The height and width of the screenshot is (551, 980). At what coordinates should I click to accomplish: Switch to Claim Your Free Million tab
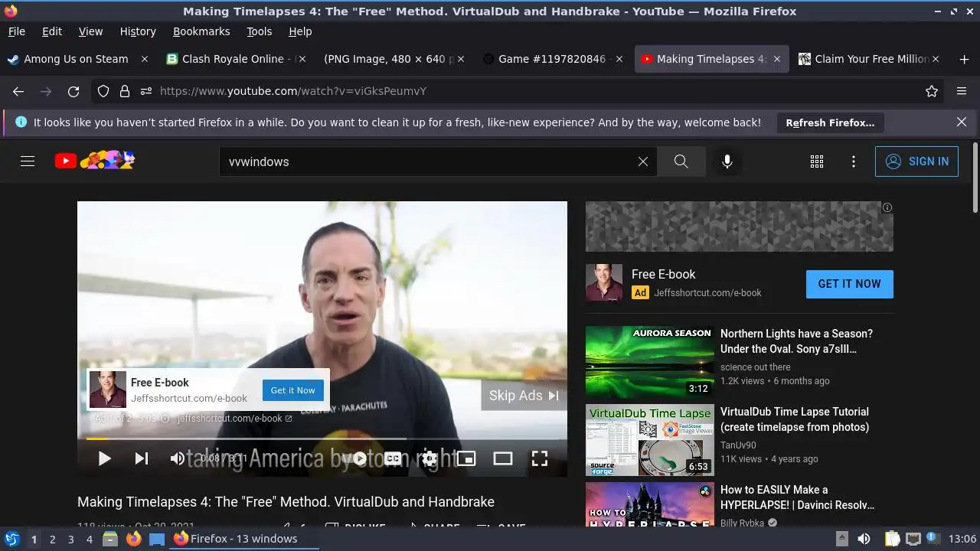[x=867, y=59]
